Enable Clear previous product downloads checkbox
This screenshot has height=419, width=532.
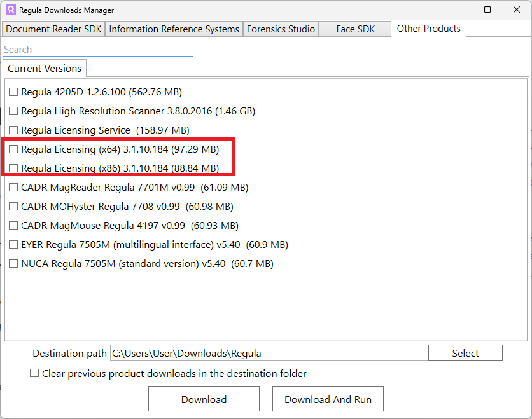point(34,373)
